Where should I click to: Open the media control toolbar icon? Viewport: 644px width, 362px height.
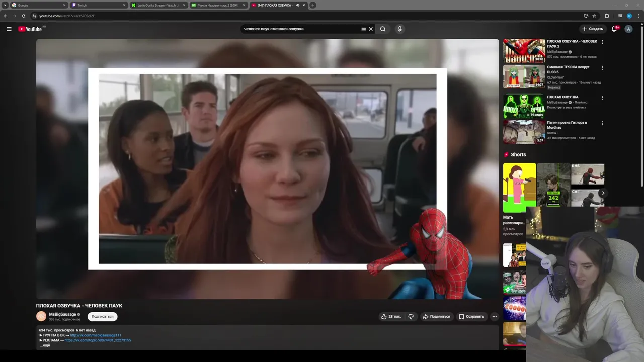620,16
